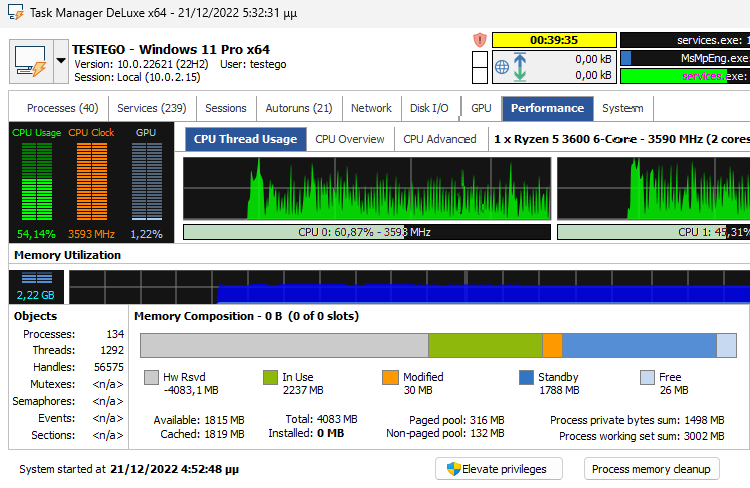This screenshot has width=750, height=488.
Task: Click the GPU usage bar meter
Action: point(147,182)
